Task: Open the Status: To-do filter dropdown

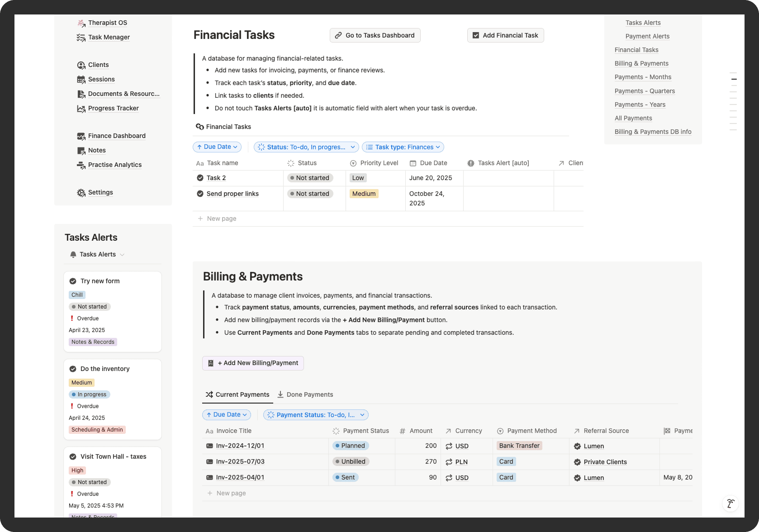Action: (x=306, y=147)
